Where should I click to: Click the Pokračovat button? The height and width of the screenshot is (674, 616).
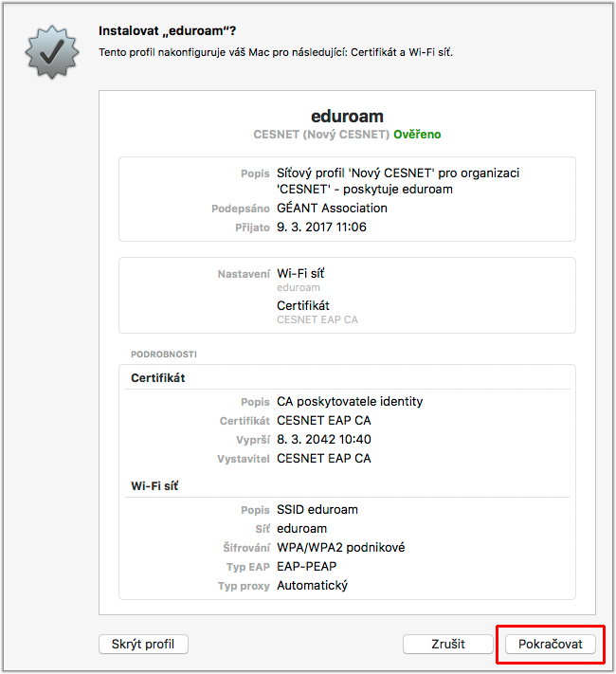point(551,644)
